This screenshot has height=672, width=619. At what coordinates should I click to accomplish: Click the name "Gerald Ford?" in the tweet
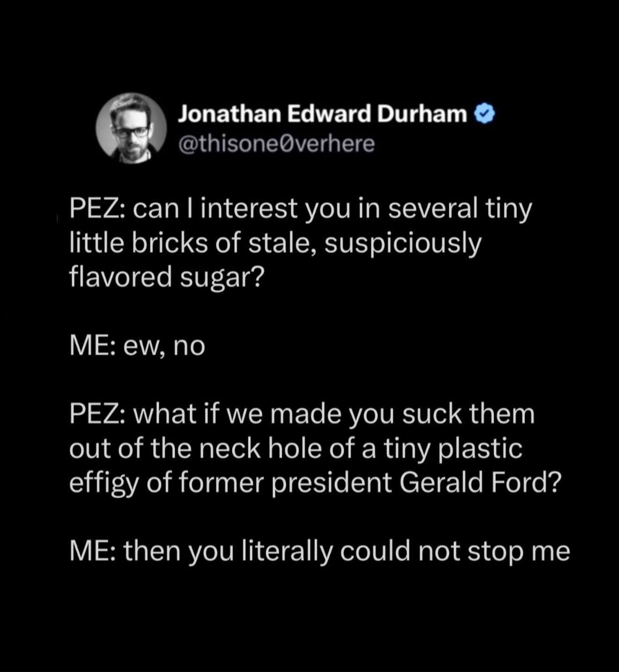tap(480, 483)
